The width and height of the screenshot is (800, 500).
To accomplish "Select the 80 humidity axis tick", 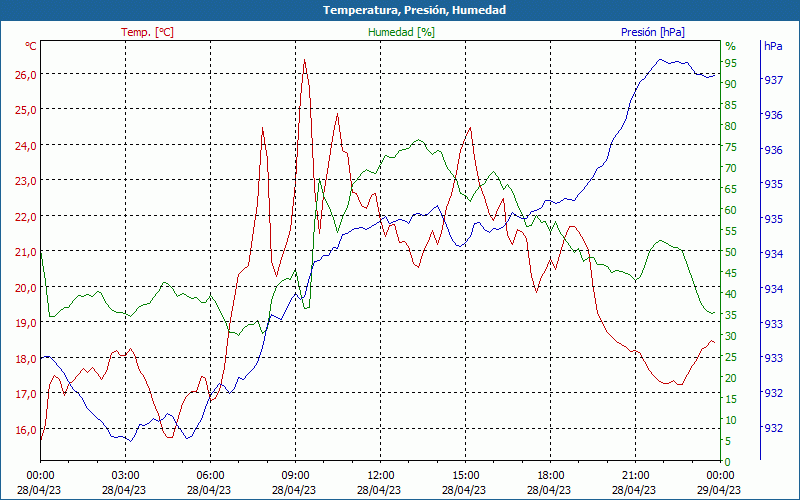I will (731, 126).
